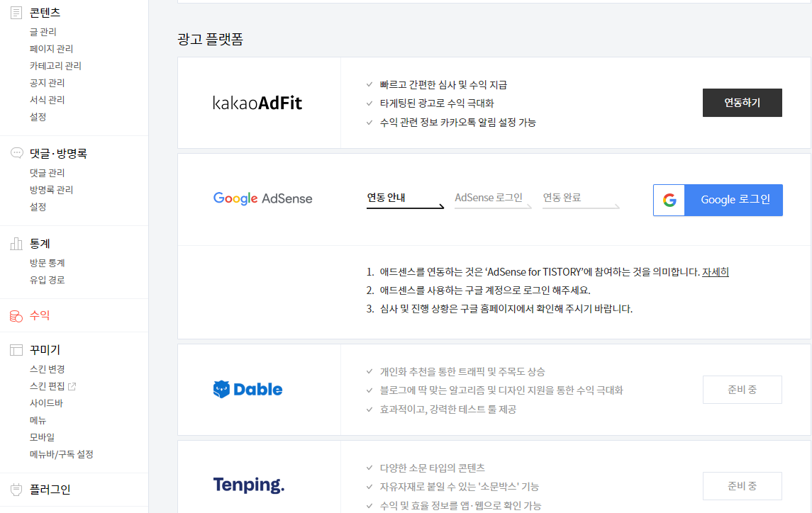Select the AdSense 로그인 step tab

(492, 199)
